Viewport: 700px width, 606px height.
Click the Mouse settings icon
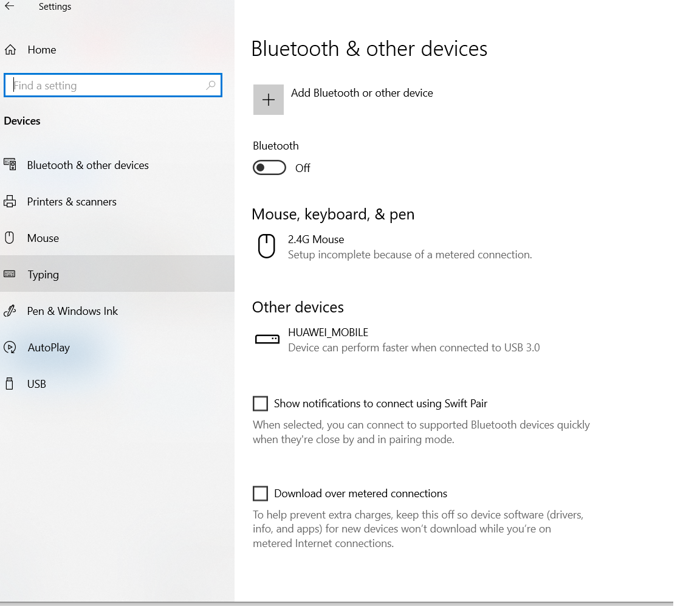10,238
